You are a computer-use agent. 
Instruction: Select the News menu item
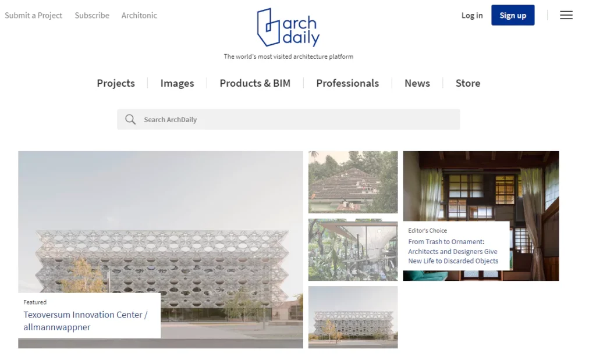[x=417, y=83]
